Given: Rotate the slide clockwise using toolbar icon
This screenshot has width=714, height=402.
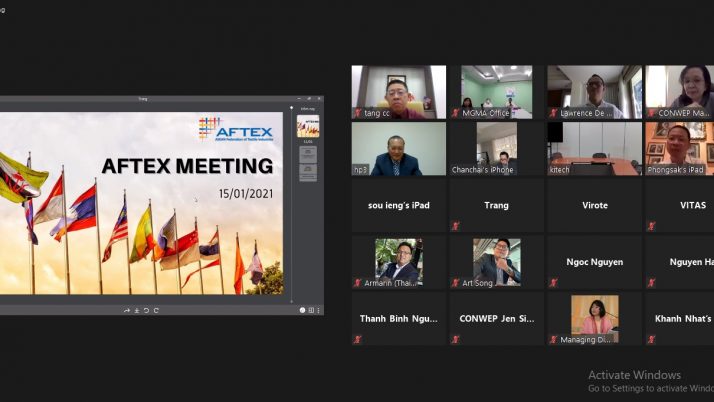Looking at the screenshot, I should (156, 310).
